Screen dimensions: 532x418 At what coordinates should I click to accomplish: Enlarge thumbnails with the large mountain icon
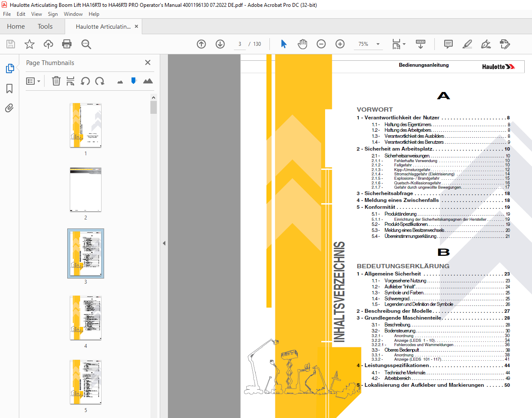(148, 81)
